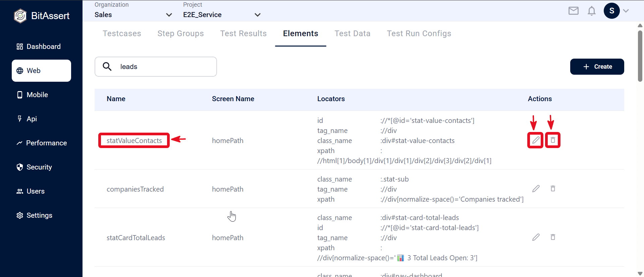
Task: Open the Dashboard sidebar item
Action: click(x=41, y=47)
